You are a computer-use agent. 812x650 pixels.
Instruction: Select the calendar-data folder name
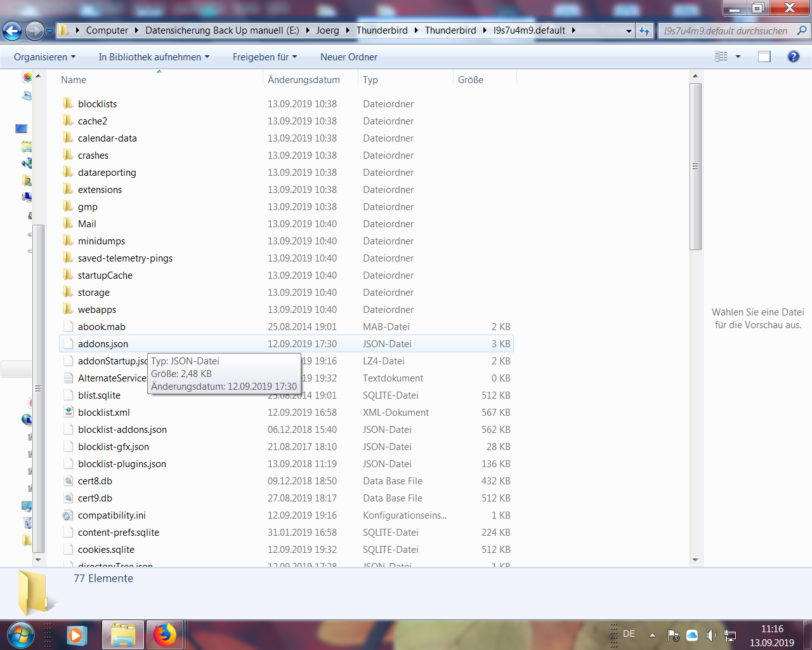(x=107, y=138)
